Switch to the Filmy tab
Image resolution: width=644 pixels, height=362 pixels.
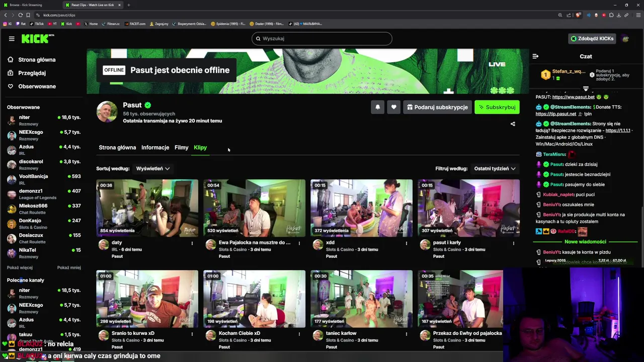(181, 147)
